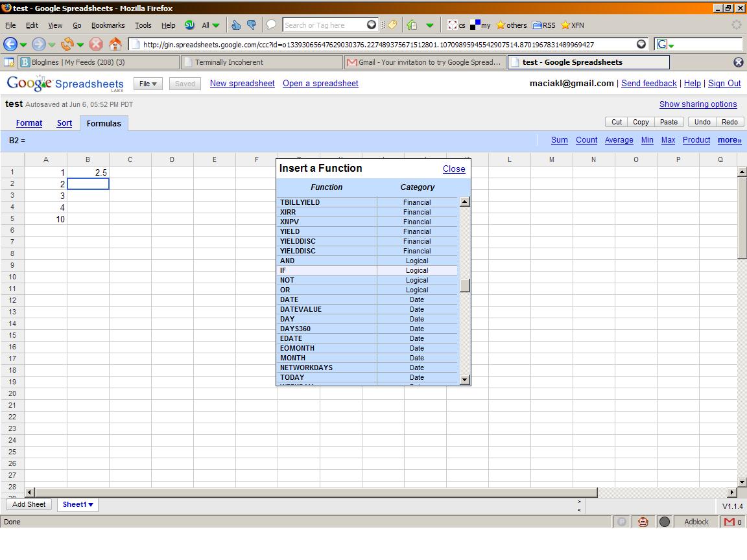Click the Search or Tag here field
This screenshot has height=560, width=747.
[x=324, y=25]
